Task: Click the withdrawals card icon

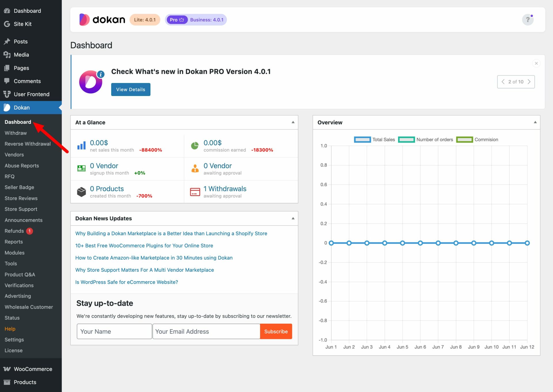Action: pos(195,192)
